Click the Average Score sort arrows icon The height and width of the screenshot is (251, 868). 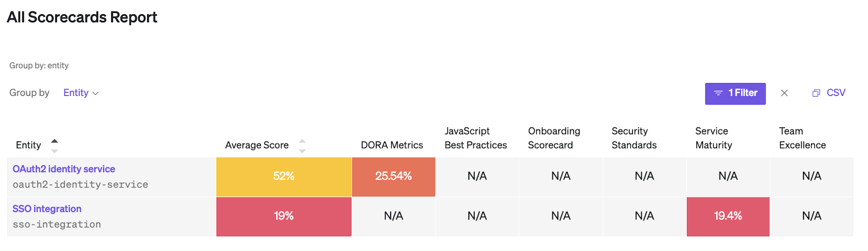tap(302, 145)
